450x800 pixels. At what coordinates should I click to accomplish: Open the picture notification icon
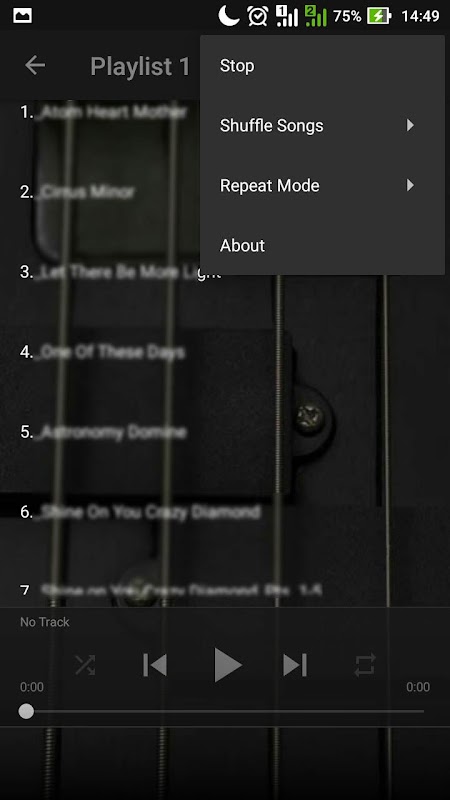22,15
